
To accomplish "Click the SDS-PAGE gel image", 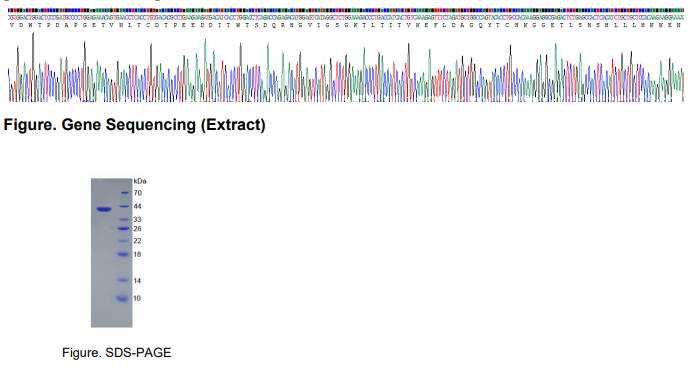I will coord(111,253).
